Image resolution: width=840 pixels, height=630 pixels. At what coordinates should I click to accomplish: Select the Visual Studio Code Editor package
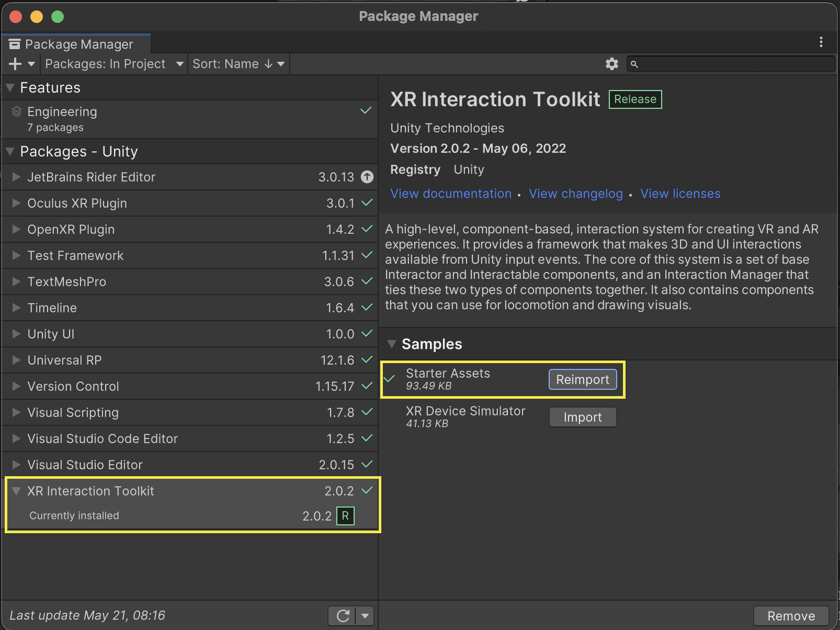click(x=190, y=438)
